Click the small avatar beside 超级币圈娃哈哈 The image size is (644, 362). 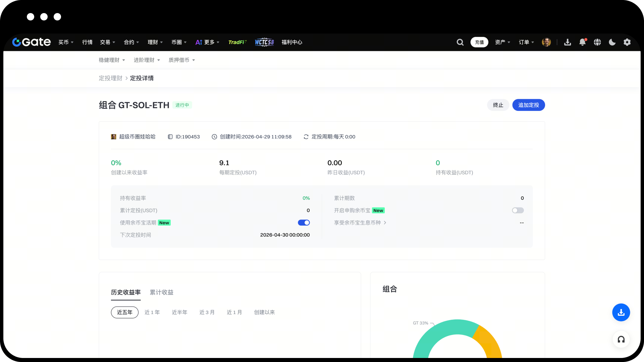tap(114, 137)
